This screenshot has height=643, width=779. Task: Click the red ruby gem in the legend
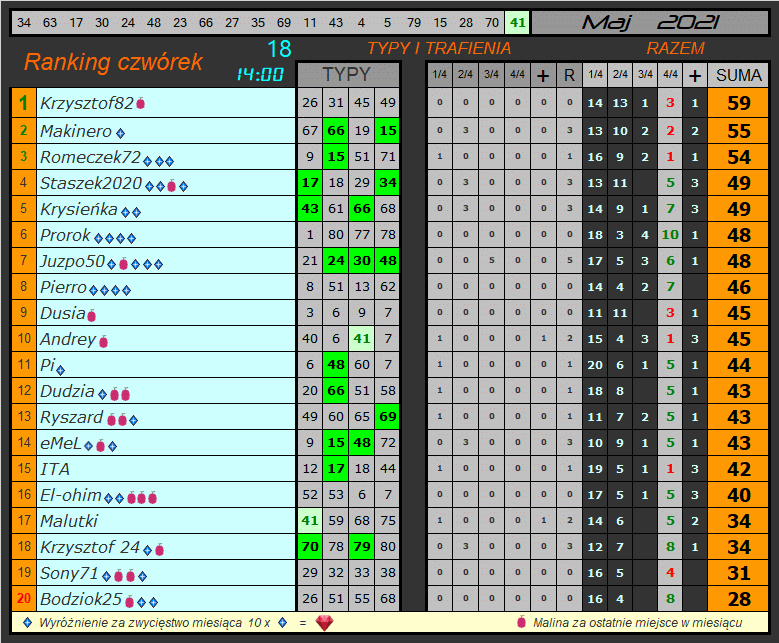point(324,623)
